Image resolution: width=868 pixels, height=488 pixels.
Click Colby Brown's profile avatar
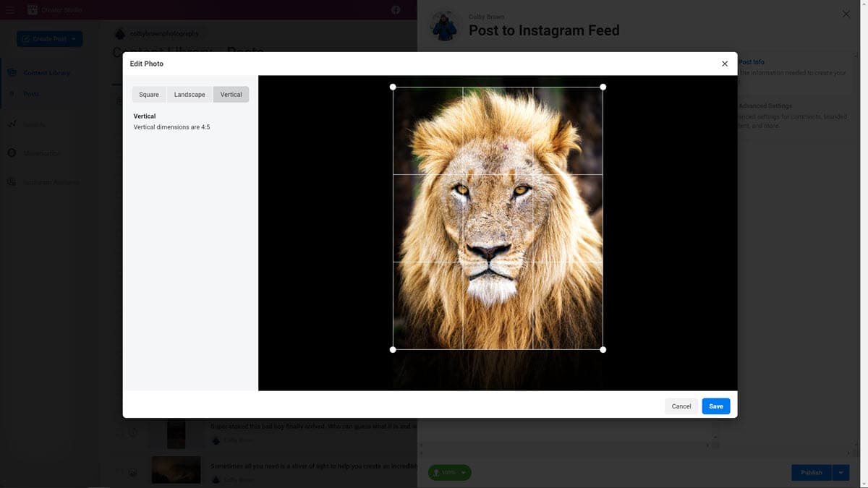pos(444,25)
